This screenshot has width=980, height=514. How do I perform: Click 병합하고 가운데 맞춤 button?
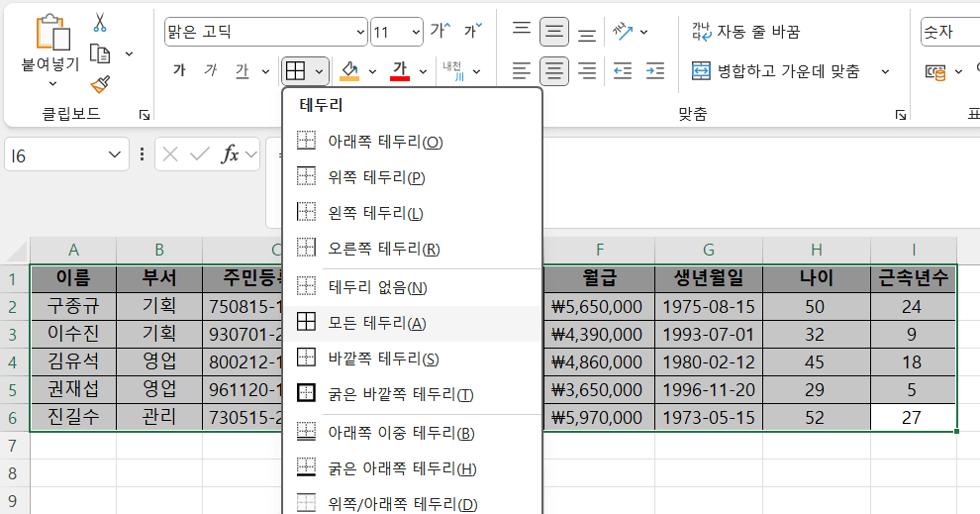click(775, 71)
